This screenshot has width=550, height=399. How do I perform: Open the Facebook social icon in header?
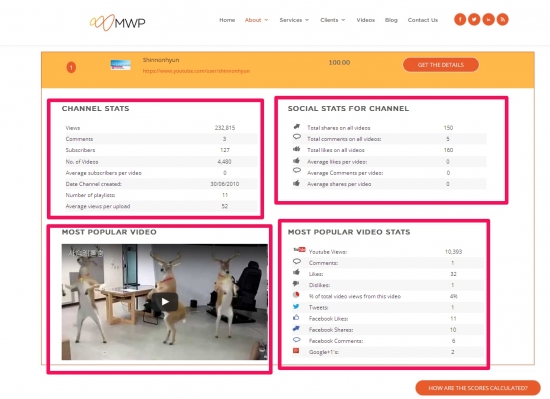click(460, 20)
